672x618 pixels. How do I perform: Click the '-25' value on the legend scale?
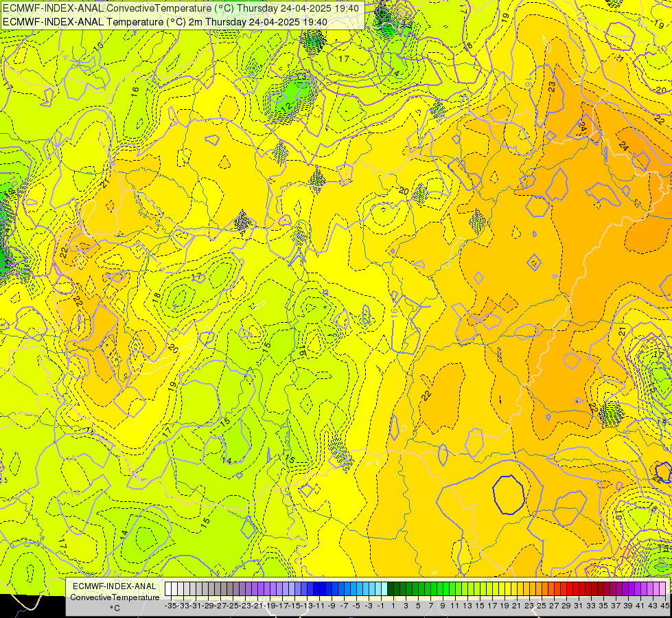pos(232,606)
